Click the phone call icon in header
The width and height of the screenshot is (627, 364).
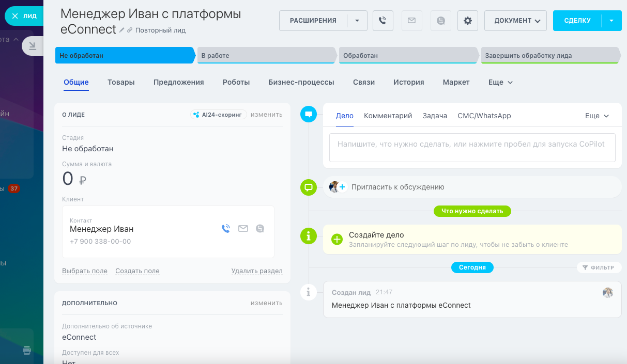(x=383, y=21)
